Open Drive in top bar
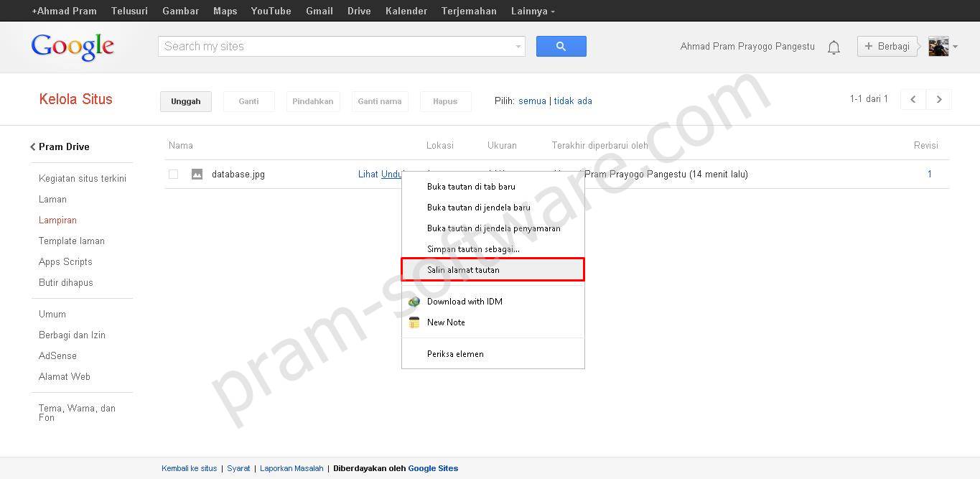The width and height of the screenshot is (980, 479). (x=359, y=11)
